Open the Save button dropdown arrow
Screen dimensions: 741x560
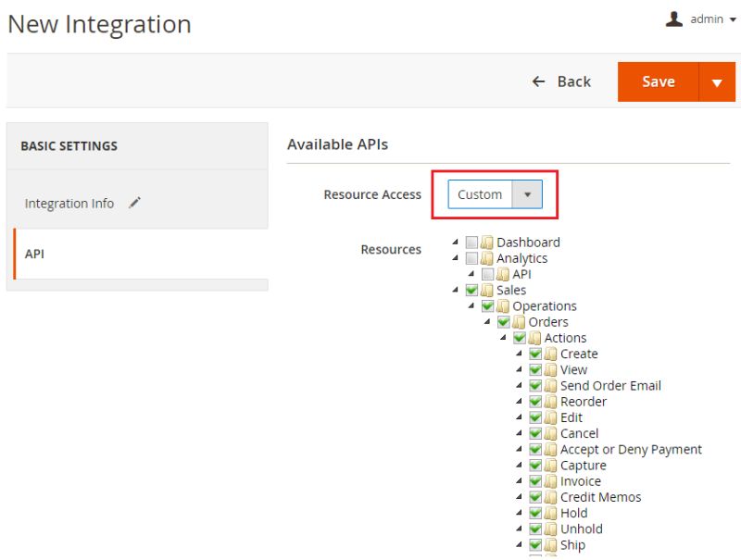click(717, 81)
